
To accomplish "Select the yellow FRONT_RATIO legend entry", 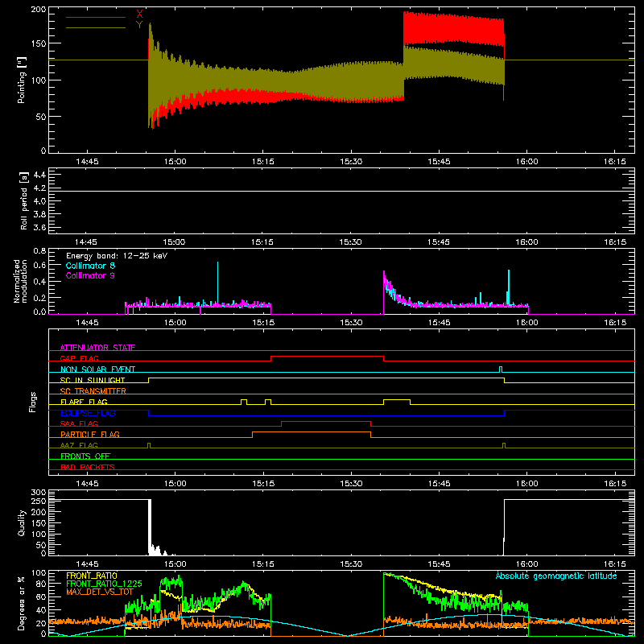I will 92,576.
